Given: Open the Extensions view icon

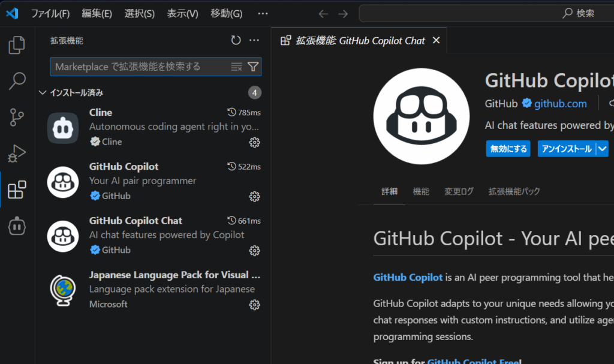Looking at the screenshot, I should [17, 189].
